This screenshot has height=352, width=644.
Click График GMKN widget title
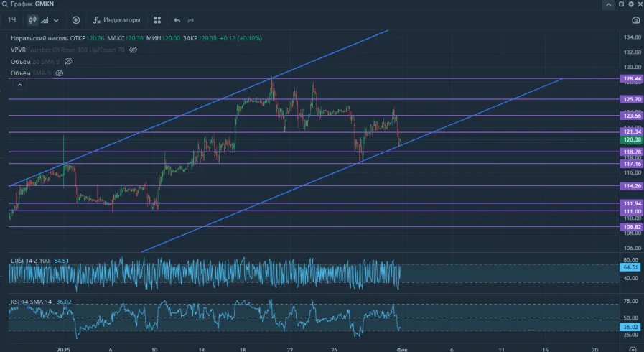pyautogui.click(x=32, y=4)
